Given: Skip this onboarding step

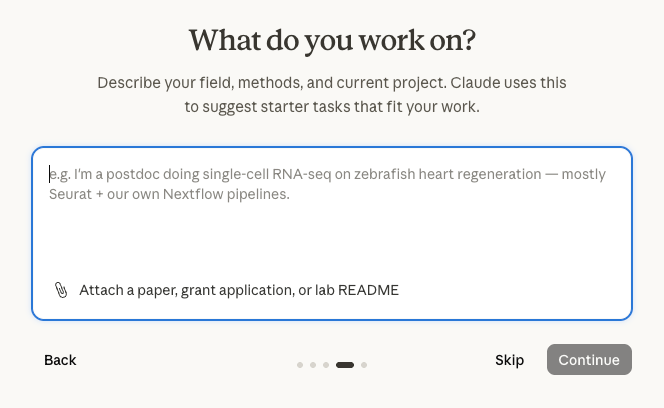Looking at the screenshot, I should pos(509,360).
